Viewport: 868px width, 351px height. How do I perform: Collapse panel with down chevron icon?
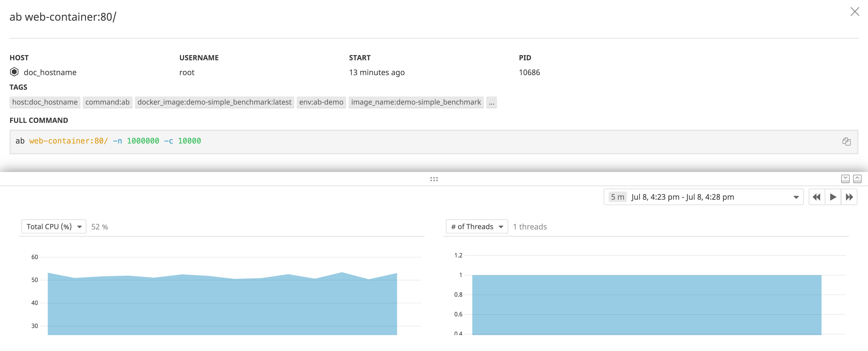[845, 179]
